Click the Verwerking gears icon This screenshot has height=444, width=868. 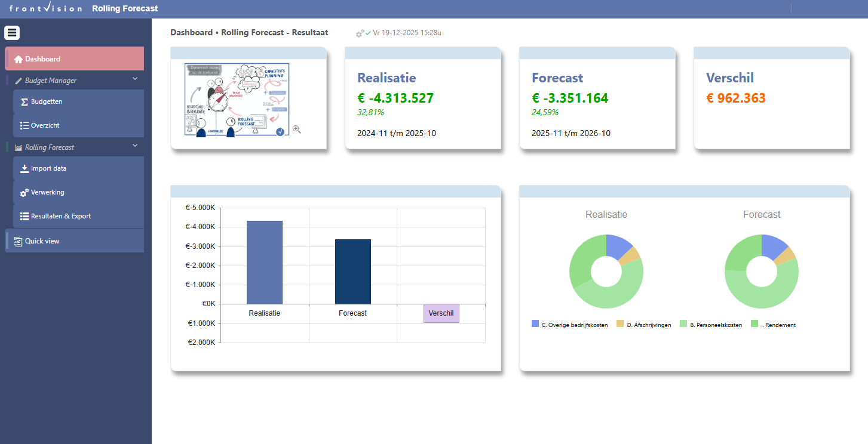(24, 193)
